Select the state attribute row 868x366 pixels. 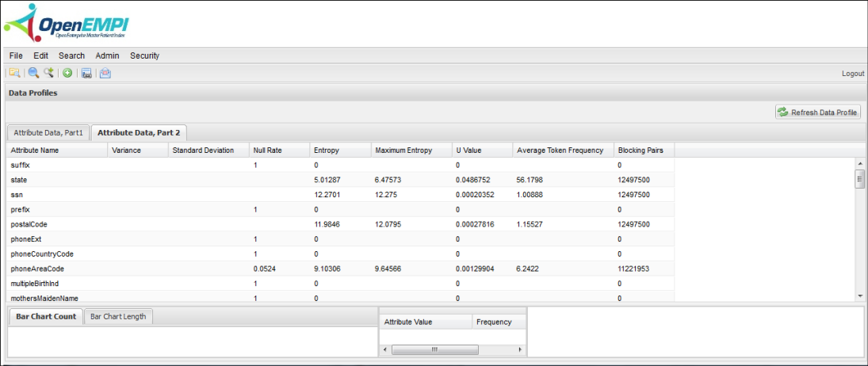(x=340, y=180)
